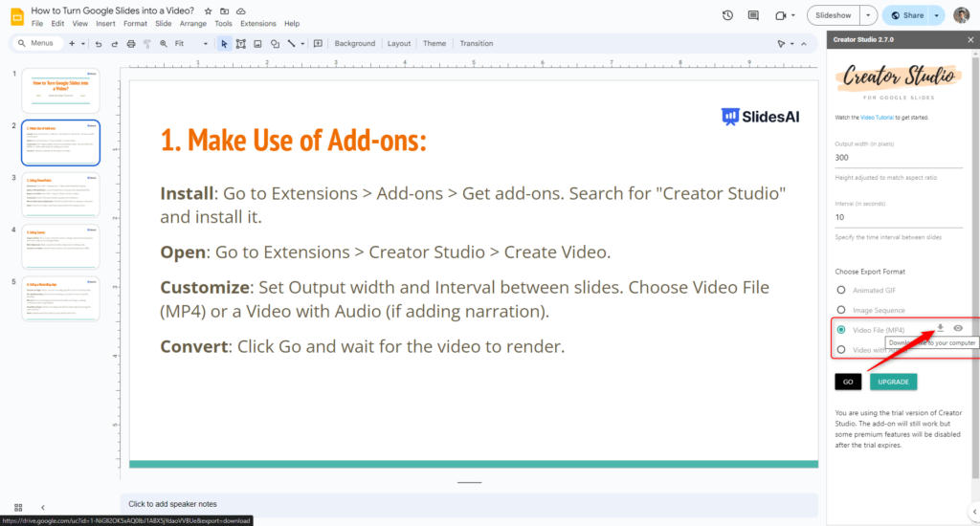The width and height of the screenshot is (980, 526).
Task: Preview the video with the eye icon
Action: point(958,329)
